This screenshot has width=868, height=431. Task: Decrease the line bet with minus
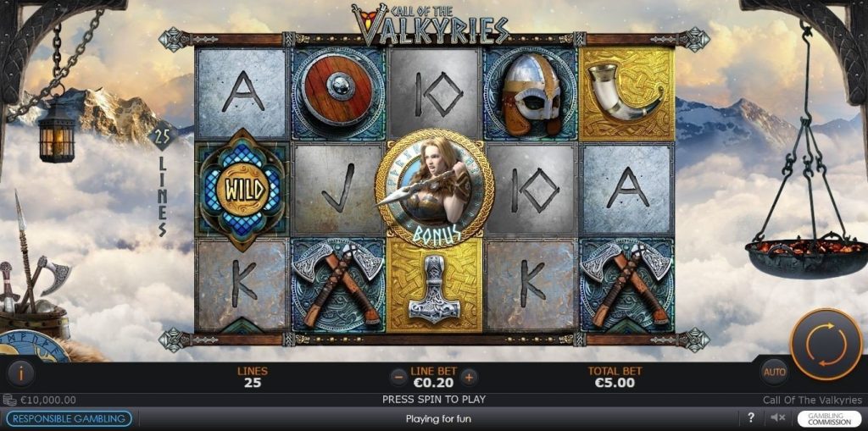tap(398, 378)
